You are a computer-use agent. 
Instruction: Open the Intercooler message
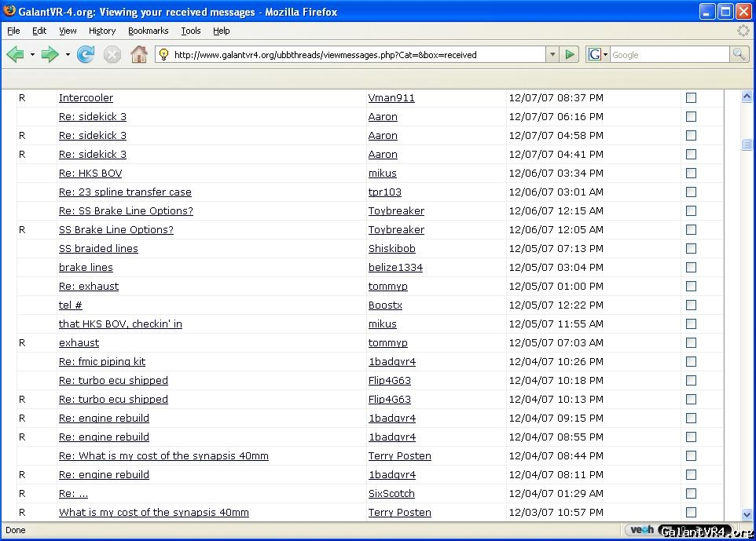pos(86,98)
